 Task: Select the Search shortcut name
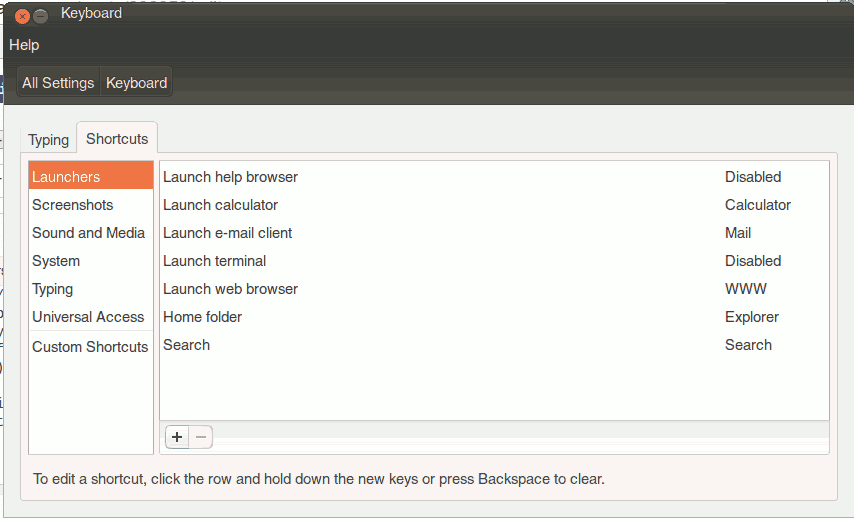click(186, 345)
